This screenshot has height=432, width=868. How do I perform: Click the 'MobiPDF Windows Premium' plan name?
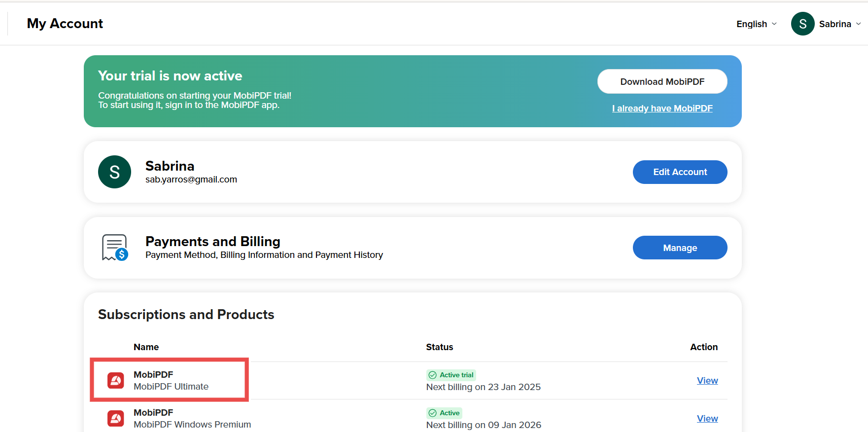click(x=192, y=425)
